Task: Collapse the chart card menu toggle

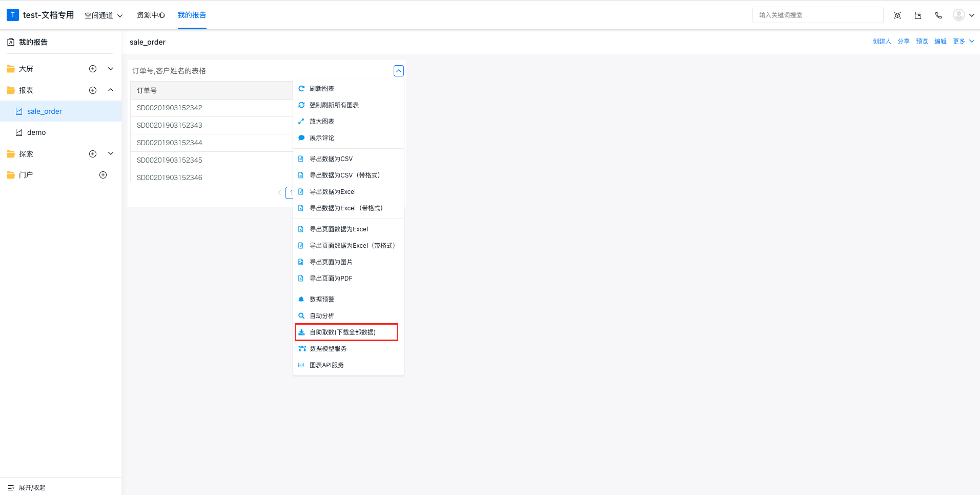Action: [x=399, y=71]
